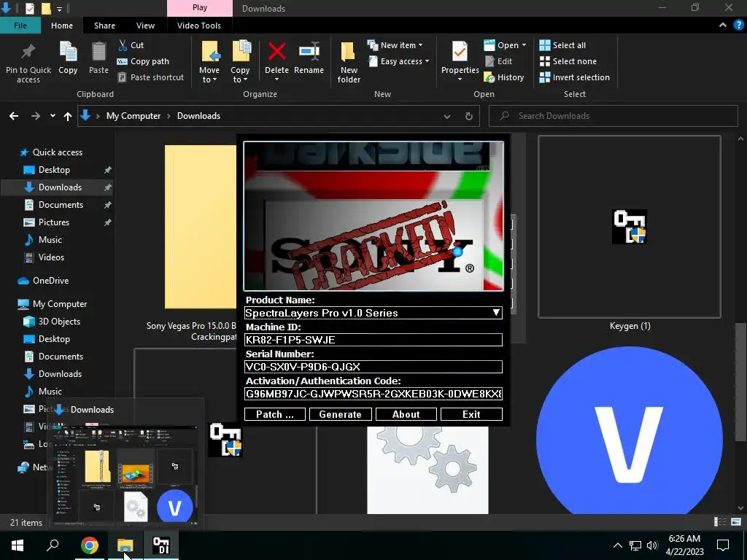Refresh the Downloads folder view
The image size is (747, 560).
tap(469, 116)
